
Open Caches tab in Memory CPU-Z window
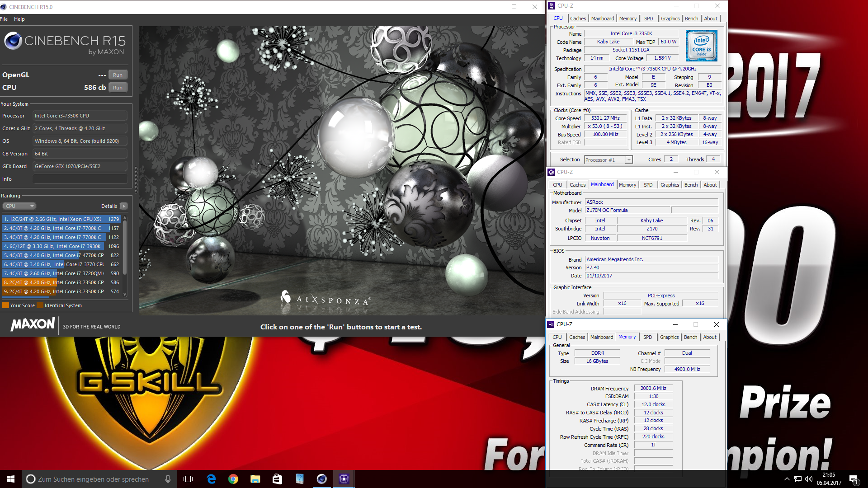(x=577, y=337)
